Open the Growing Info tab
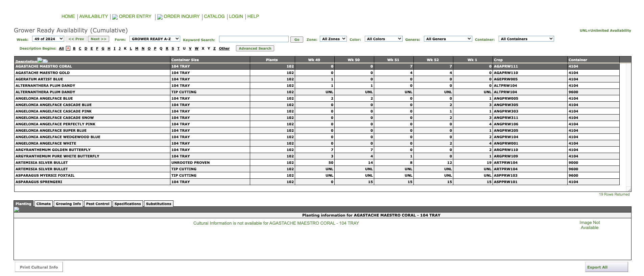 (x=68, y=204)
